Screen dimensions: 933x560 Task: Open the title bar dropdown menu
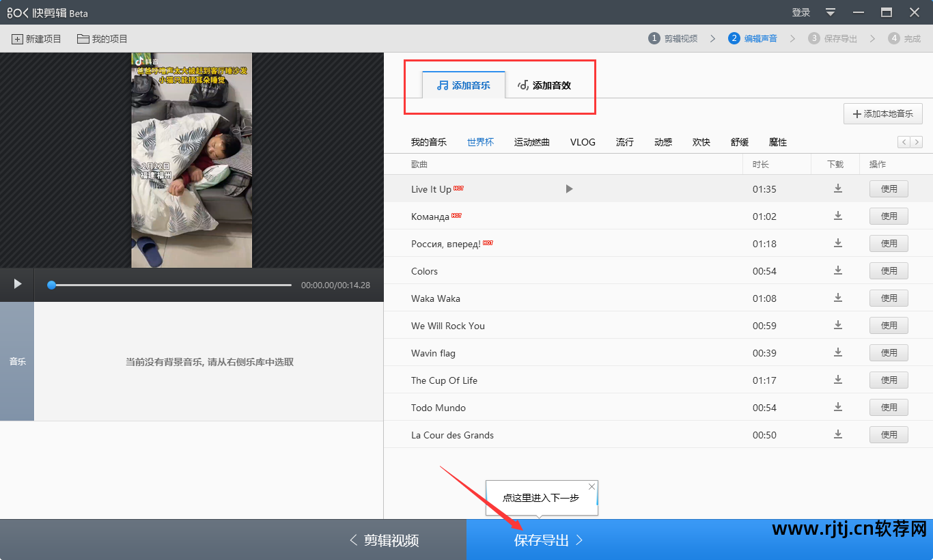[831, 12]
